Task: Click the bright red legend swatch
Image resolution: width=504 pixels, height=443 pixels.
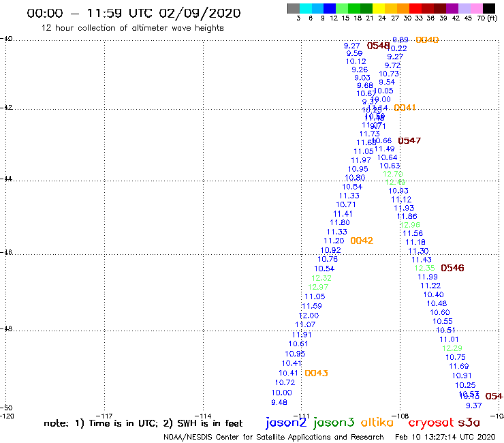Action: pyautogui.click(x=415, y=8)
